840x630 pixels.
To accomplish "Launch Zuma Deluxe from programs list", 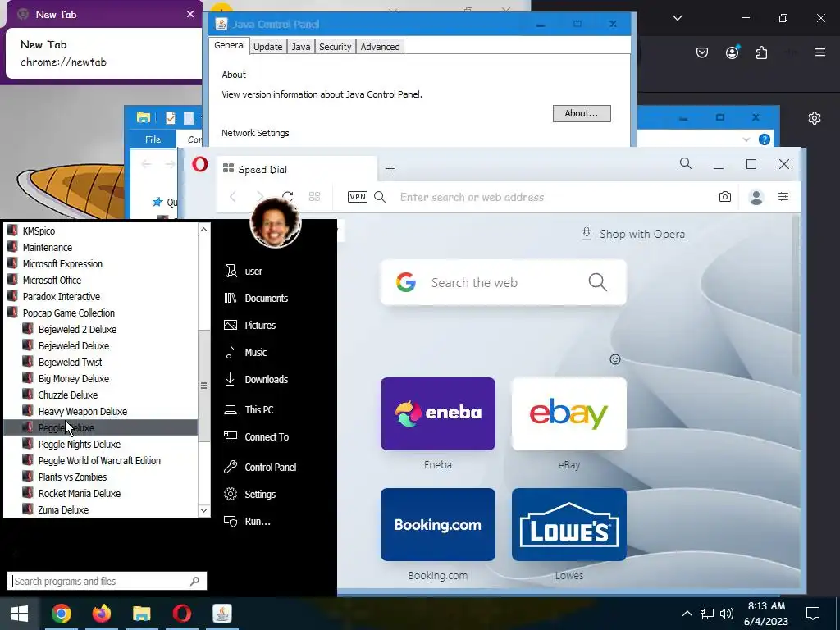I will click(63, 509).
